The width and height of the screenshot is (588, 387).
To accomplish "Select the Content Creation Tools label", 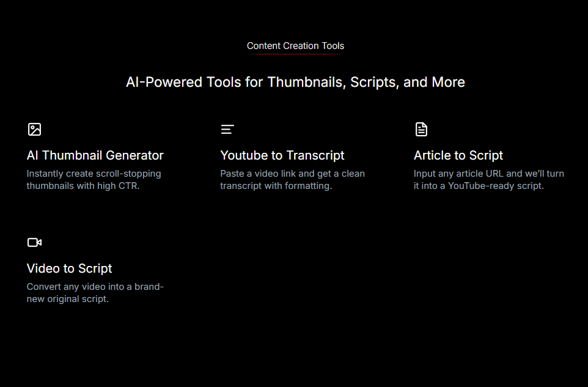I will [x=295, y=46].
